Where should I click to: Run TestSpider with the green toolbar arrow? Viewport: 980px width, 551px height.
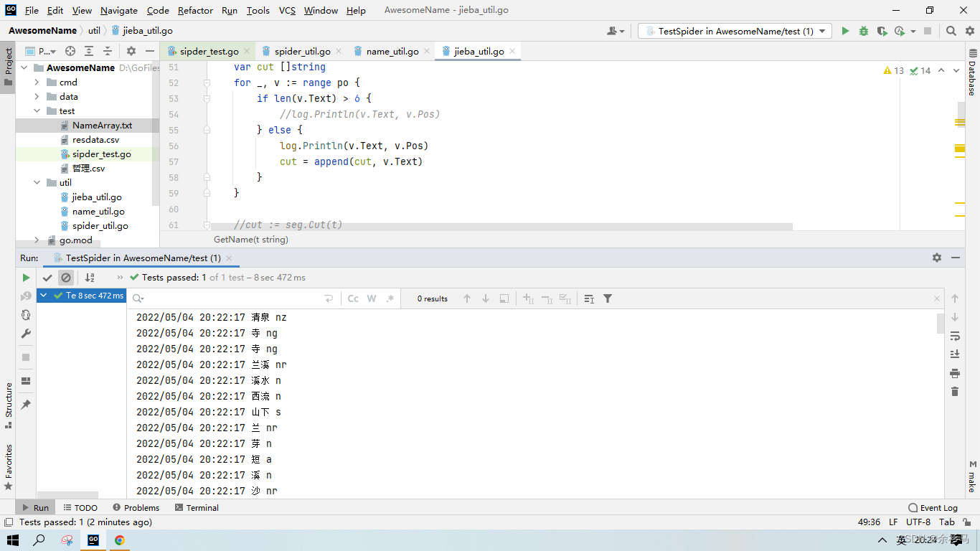[x=845, y=31]
